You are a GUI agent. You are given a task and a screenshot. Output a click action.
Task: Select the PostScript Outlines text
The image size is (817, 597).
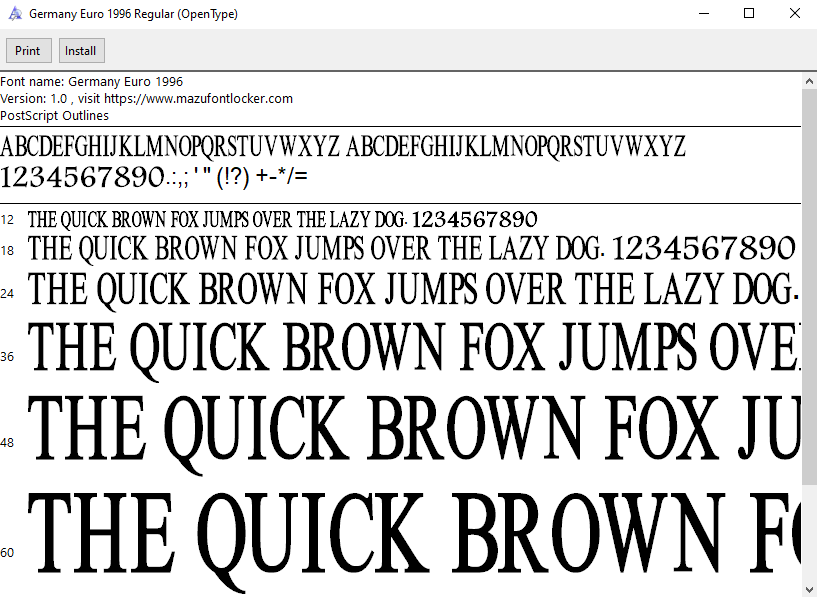tap(54, 115)
